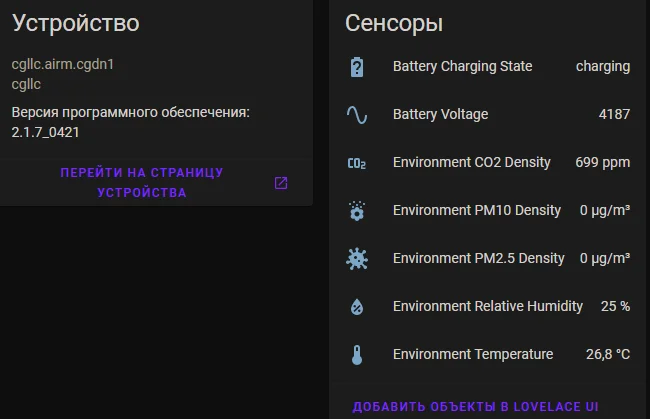
Task: Open Environment PM2.5 Density entity
Action: point(478,259)
